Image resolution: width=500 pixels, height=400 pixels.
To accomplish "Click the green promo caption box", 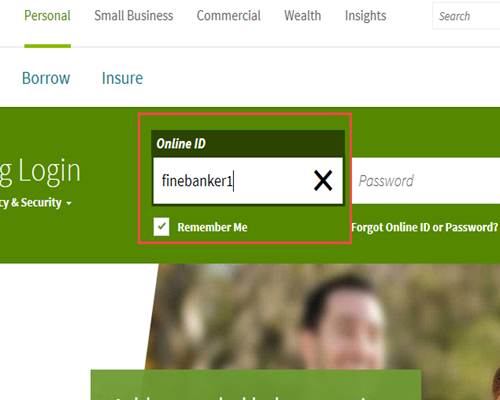I will tap(256, 385).
